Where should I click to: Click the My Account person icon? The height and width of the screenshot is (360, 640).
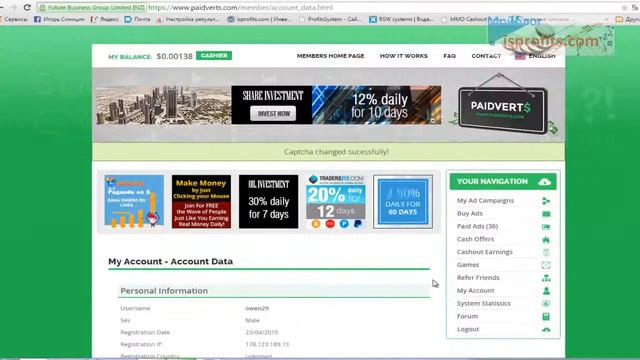coord(546,291)
